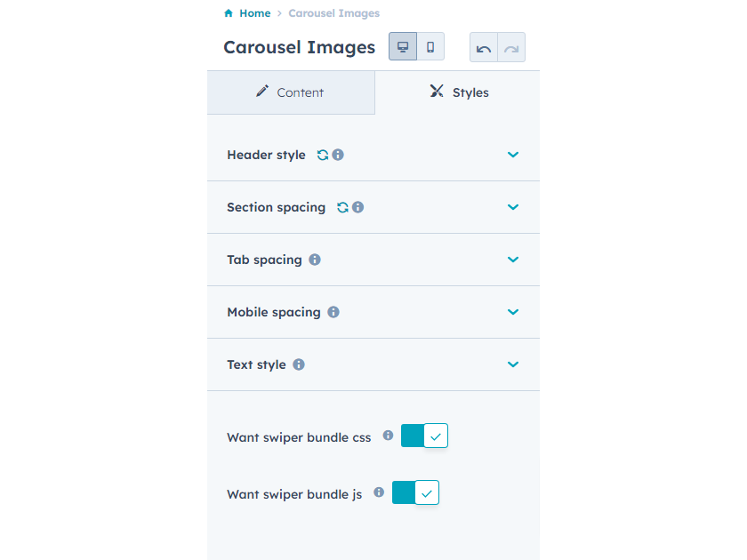
Task: Expand the Header style section
Action: 513,155
